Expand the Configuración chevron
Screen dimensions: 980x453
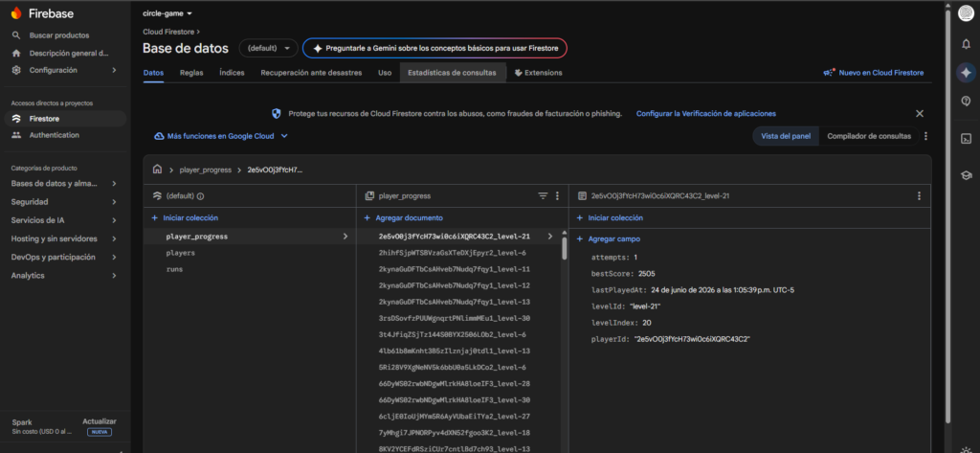tap(114, 70)
